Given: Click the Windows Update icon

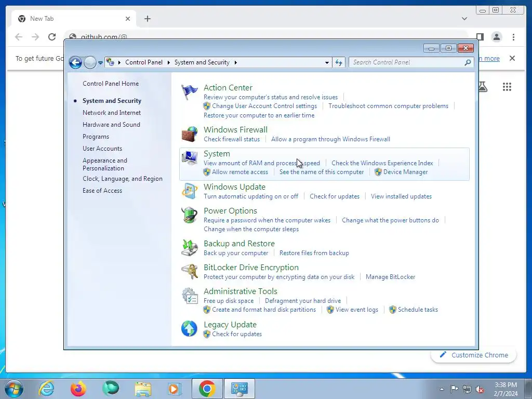Looking at the screenshot, I should [x=189, y=191].
